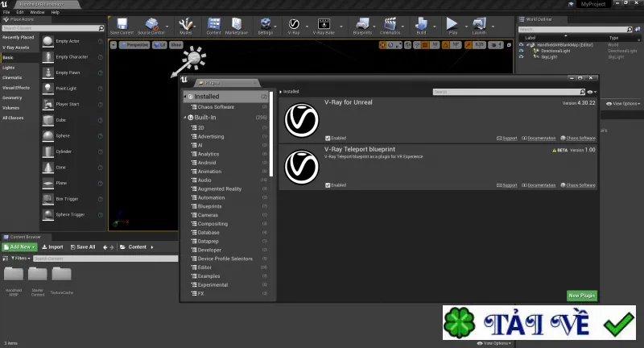Click the New Plugin button

coord(581,296)
